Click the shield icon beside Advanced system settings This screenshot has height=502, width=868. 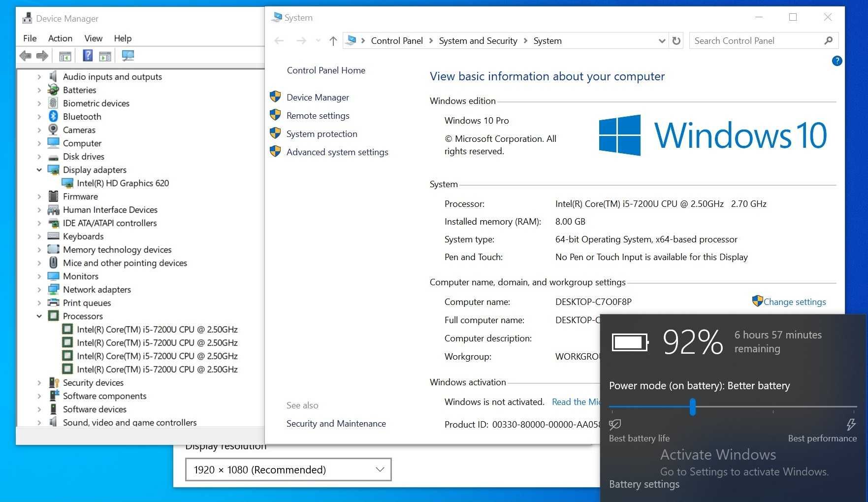(x=275, y=151)
